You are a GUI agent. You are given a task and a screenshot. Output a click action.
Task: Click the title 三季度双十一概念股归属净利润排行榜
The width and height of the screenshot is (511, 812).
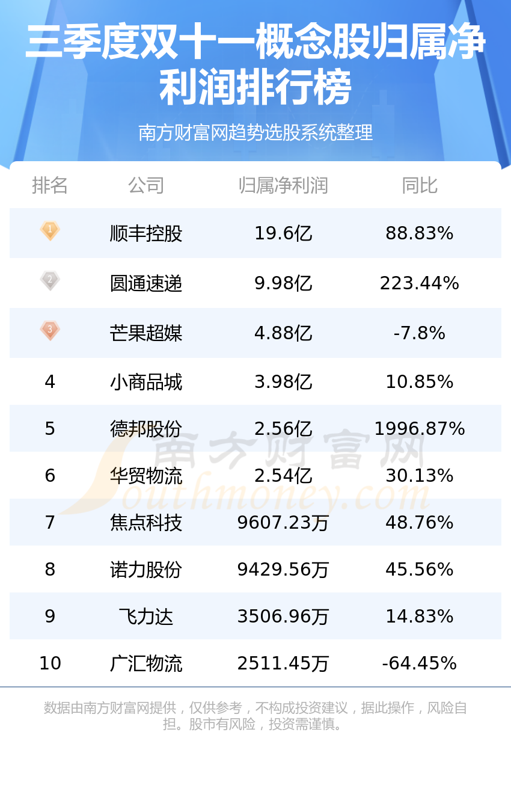pyautogui.click(x=255, y=64)
